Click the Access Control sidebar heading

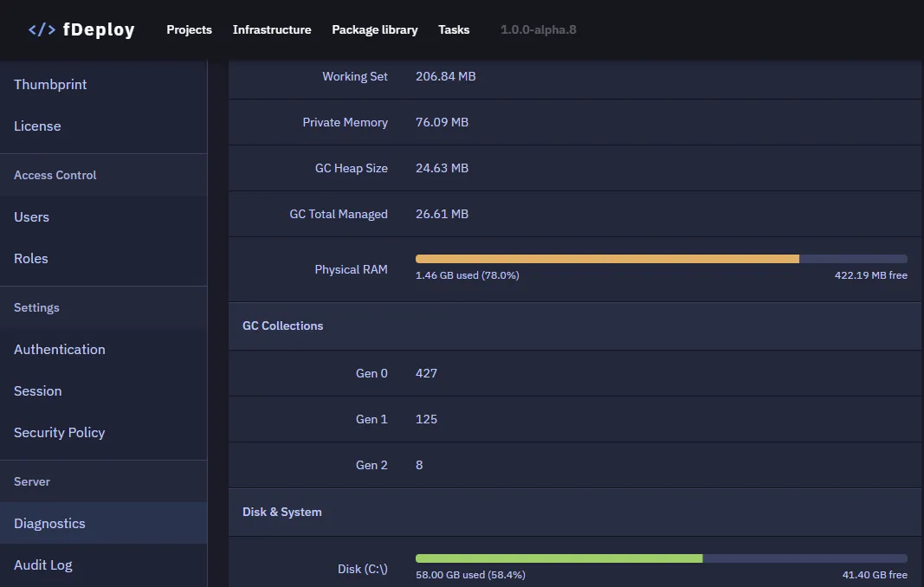(55, 175)
